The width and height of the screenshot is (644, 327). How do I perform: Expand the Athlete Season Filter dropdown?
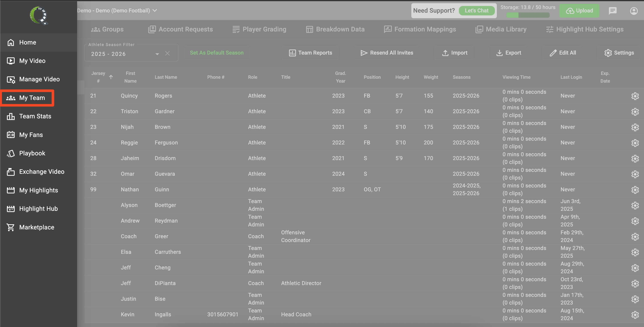click(157, 54)
